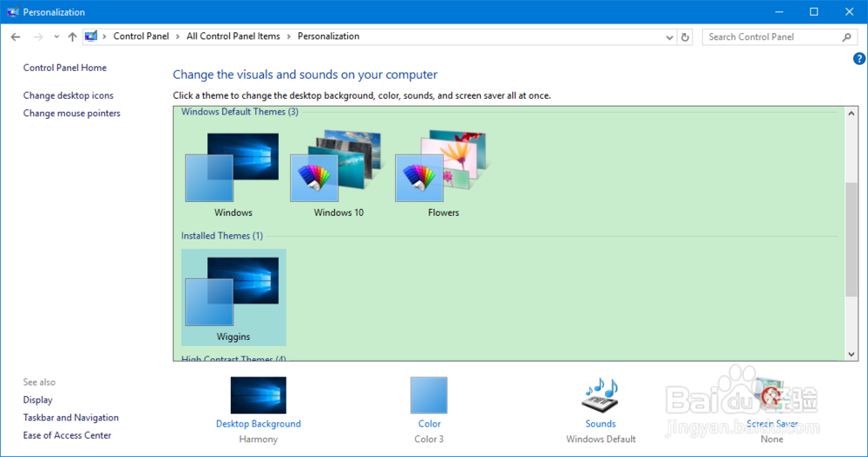
Task: Open Help with the question mark icon
Action: [859, 59]
